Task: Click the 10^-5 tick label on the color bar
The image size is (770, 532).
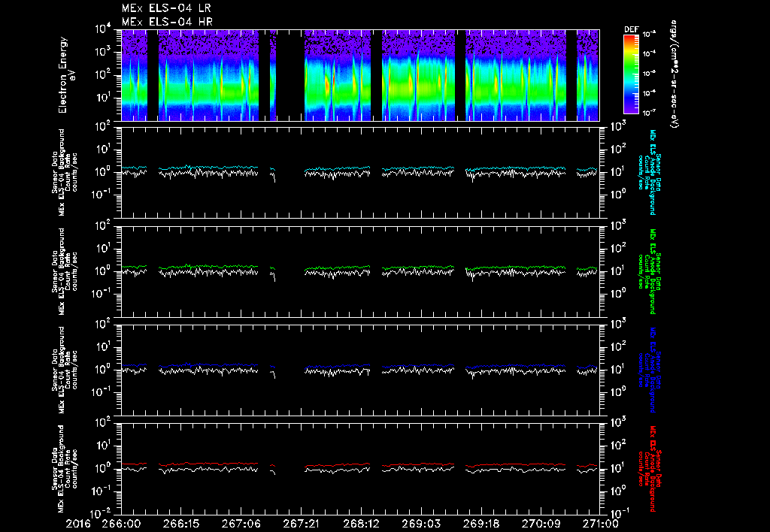Action: pos(649,73)
